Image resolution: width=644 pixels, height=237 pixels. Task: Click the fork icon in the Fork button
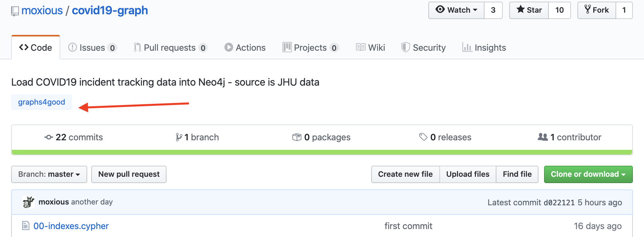pyautogui.click(x=588, y=10)
